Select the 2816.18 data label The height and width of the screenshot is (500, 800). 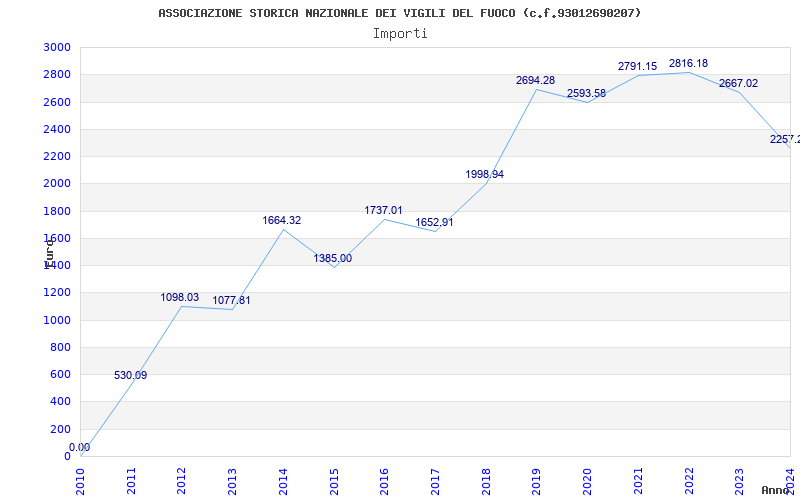coord(688,64)
